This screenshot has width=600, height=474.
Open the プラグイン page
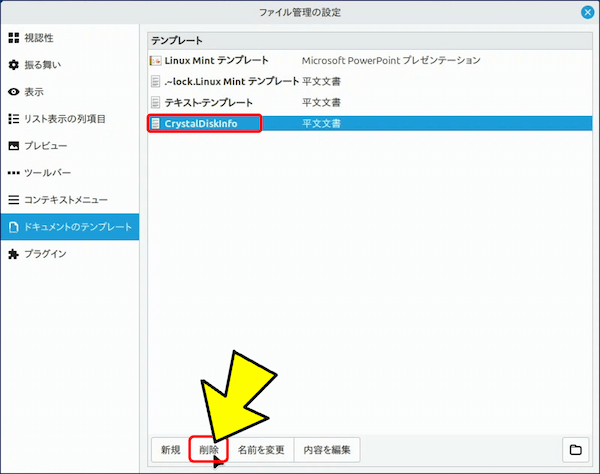pyautogui.click(x=70, y=254)
